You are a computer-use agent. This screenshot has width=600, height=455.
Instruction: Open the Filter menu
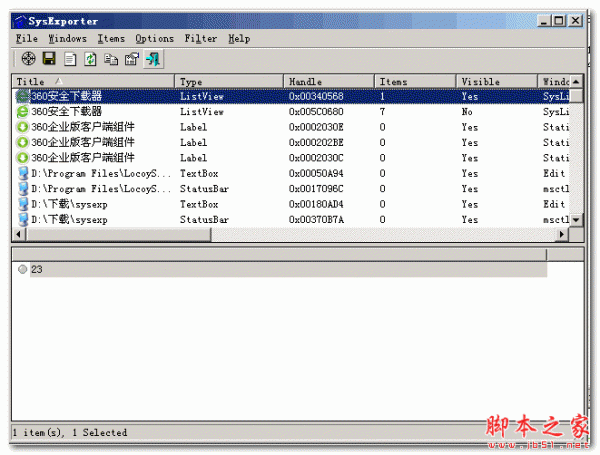point(201,39)
